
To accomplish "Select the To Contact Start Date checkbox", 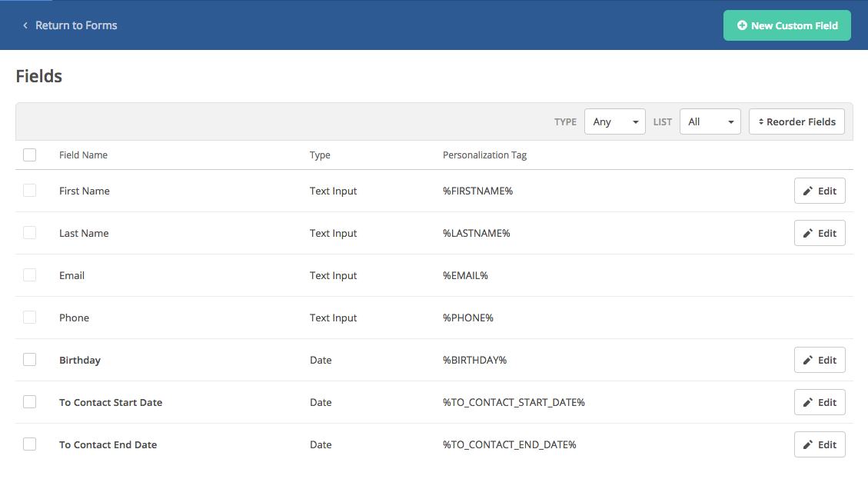I will click(30, 402).
